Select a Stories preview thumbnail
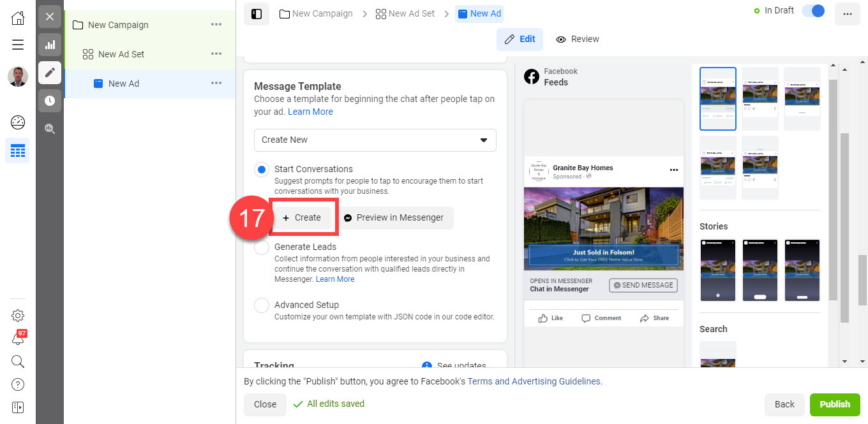 717,270
